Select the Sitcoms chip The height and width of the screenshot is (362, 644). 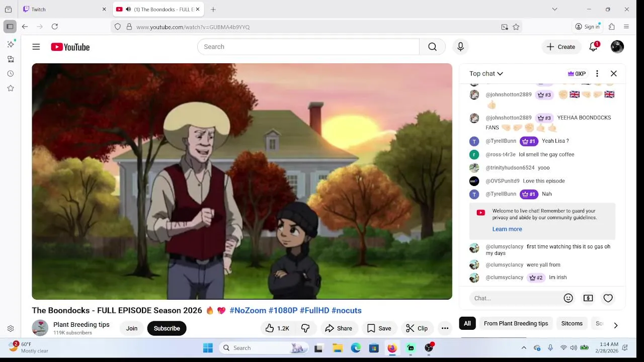(572, 323)
